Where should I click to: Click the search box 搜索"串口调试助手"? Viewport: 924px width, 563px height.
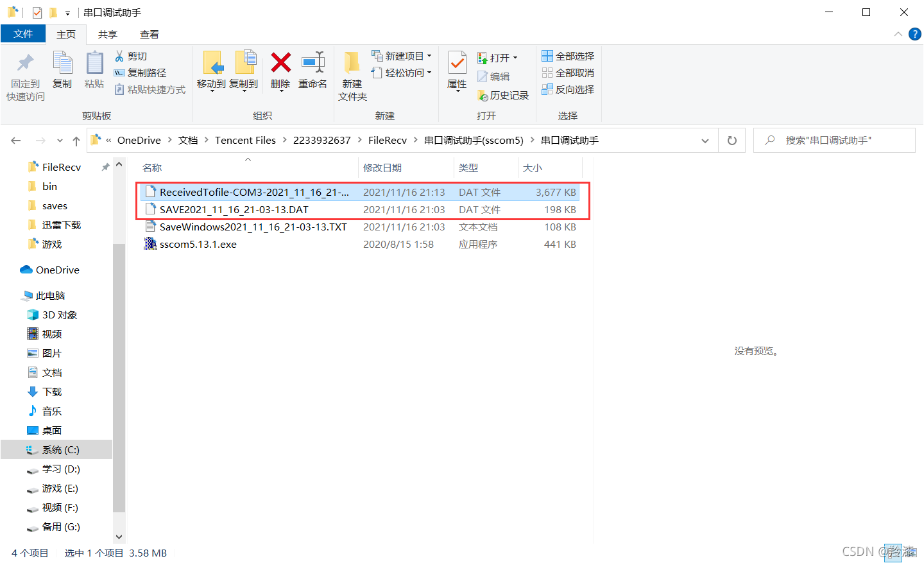pos(834,141)
